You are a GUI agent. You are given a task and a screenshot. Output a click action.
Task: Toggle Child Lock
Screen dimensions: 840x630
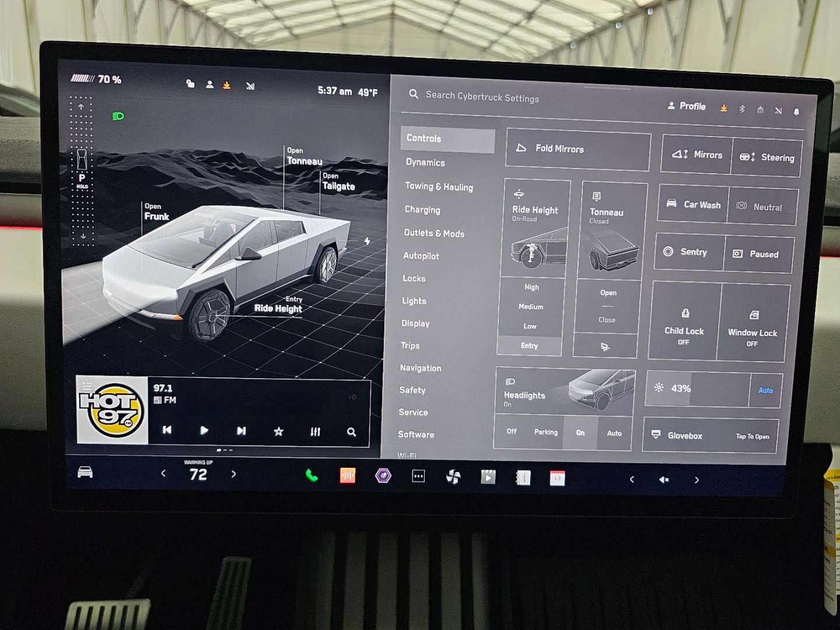pyautogui.click(x=684, y=321)
